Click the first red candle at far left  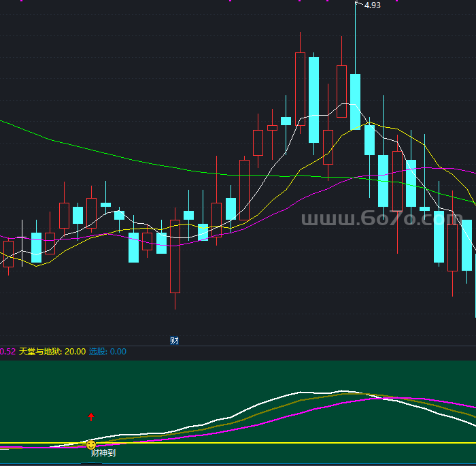8,254
